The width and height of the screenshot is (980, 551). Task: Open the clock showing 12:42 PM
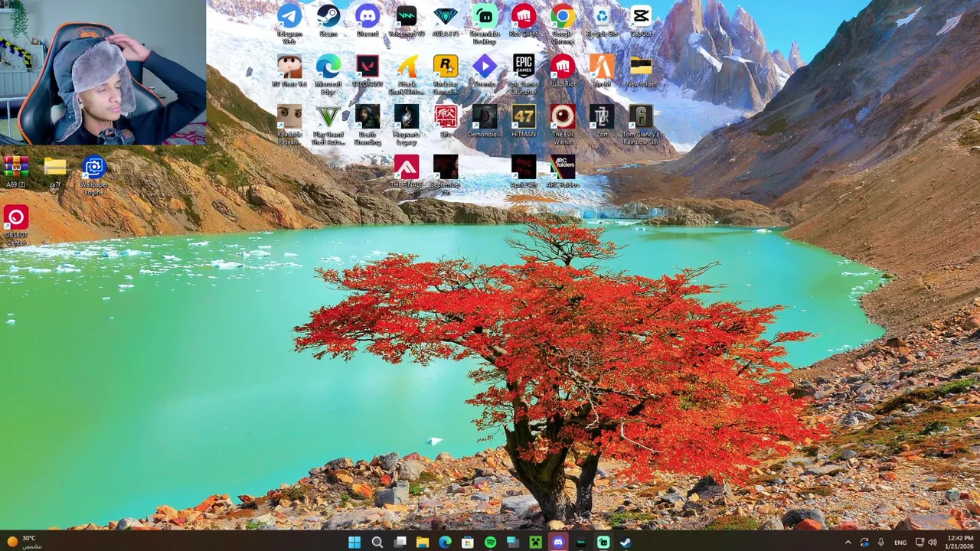tap(960, 542)
